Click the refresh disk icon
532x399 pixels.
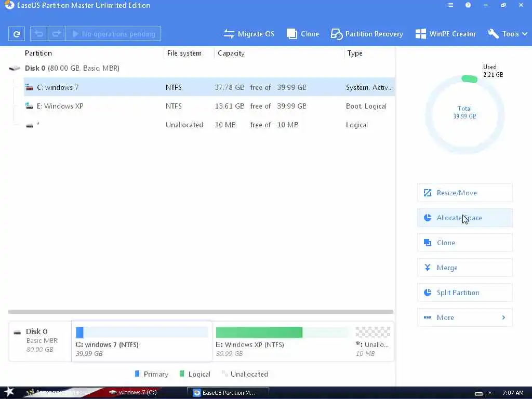point(16,34)
